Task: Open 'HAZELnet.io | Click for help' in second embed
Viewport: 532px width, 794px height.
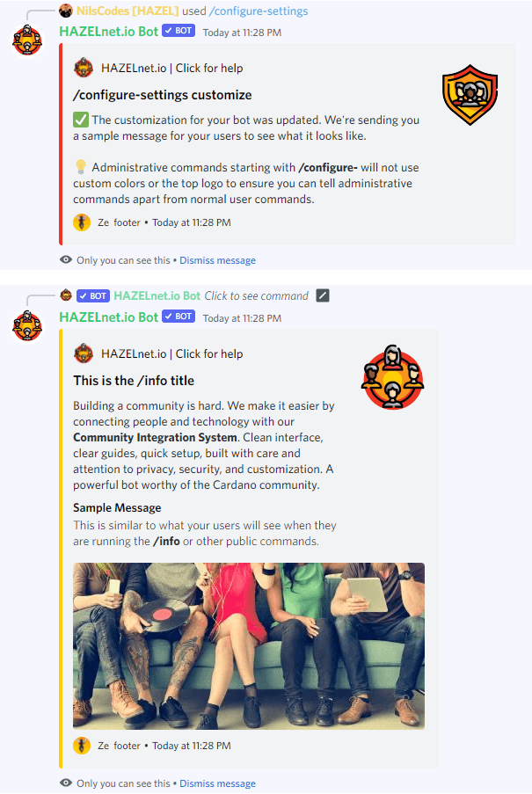Action: [172, 353]
